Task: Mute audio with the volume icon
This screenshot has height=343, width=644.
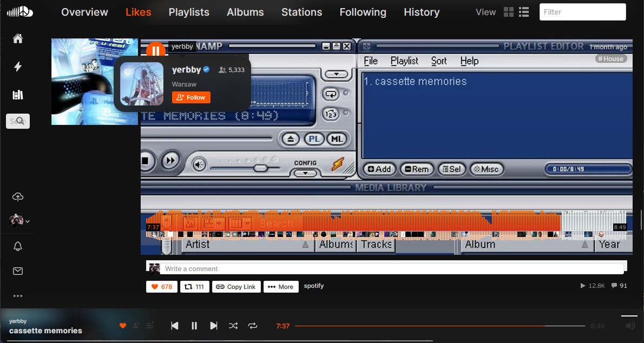Action: point(630,326)
